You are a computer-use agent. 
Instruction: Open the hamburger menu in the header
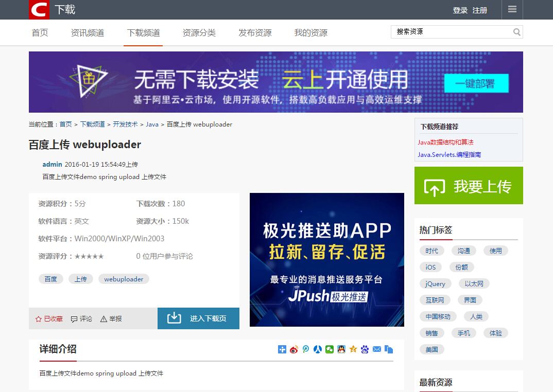point(512,10)
